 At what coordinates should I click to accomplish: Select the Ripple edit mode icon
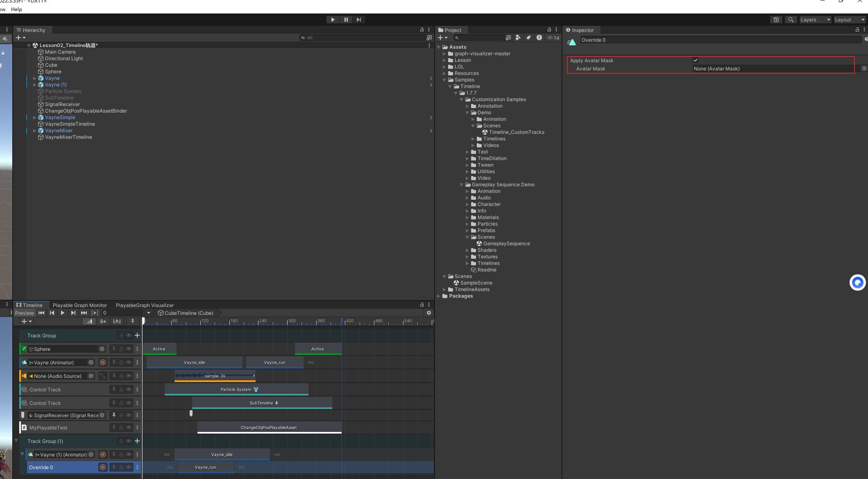(x=103, y=321)
